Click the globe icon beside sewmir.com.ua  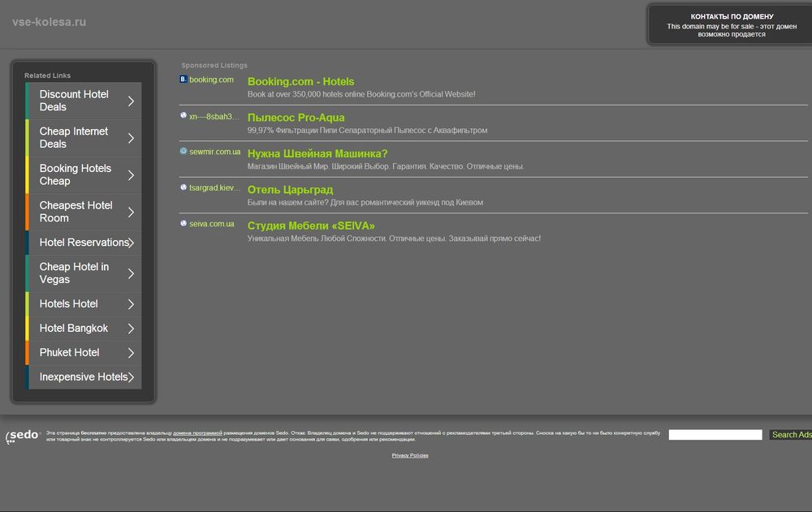[184, 151]
